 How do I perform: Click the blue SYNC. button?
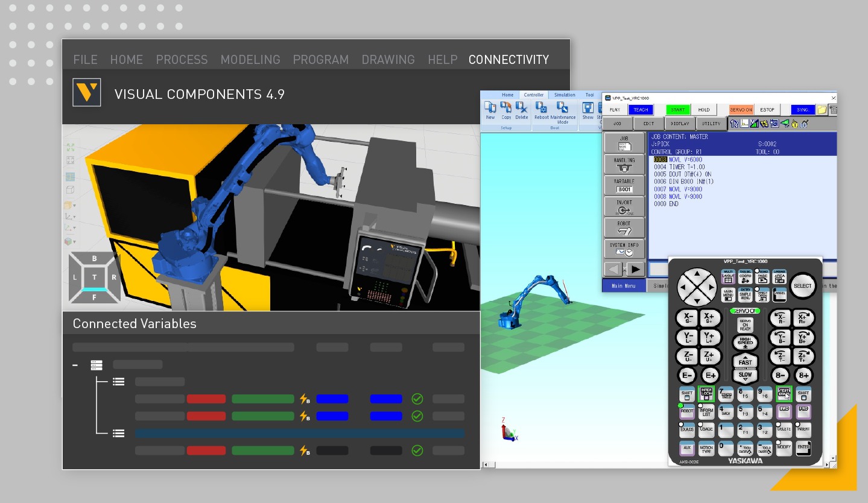[x=803, y=110]
